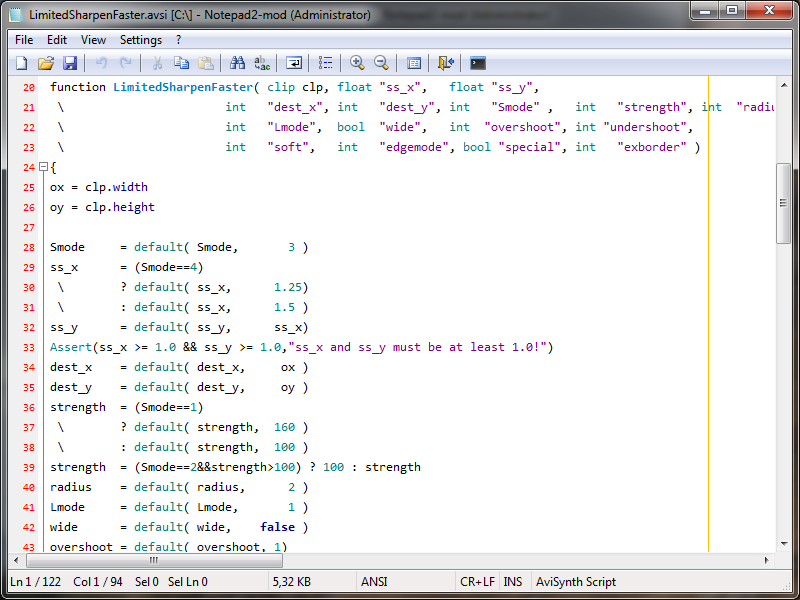
Task: Open the Replace text tool
Action: click(x=262, y=63)
